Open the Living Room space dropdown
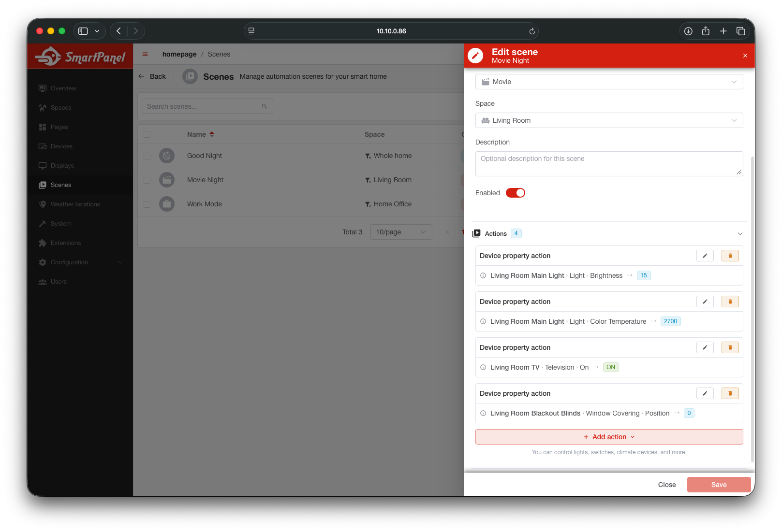The width and height of the screenshot is (782, 532). pyautogui.click(x=609, y=120)
